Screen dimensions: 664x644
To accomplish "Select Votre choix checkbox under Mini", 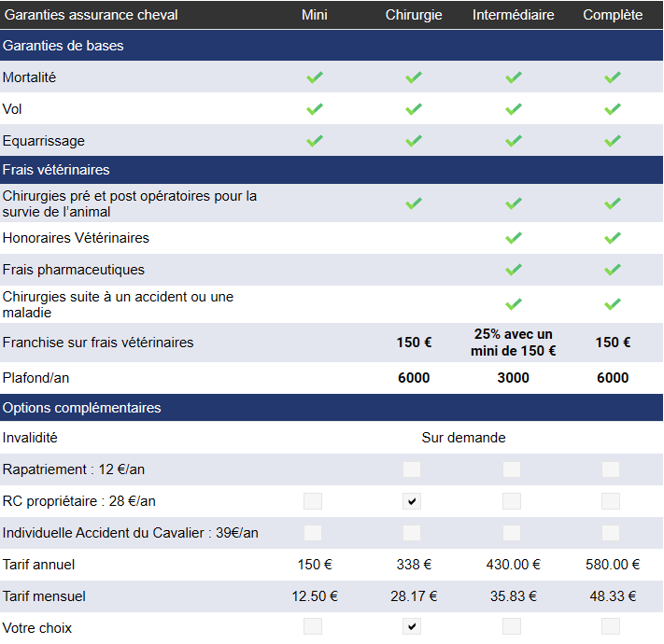I will coord(313,626).
